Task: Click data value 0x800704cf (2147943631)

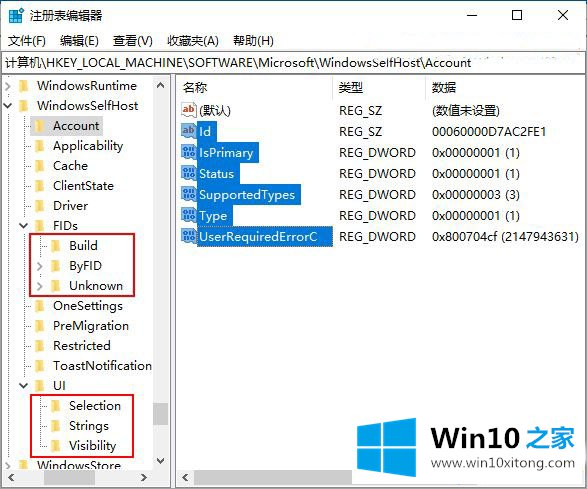Action: click(x=505, y=237)
